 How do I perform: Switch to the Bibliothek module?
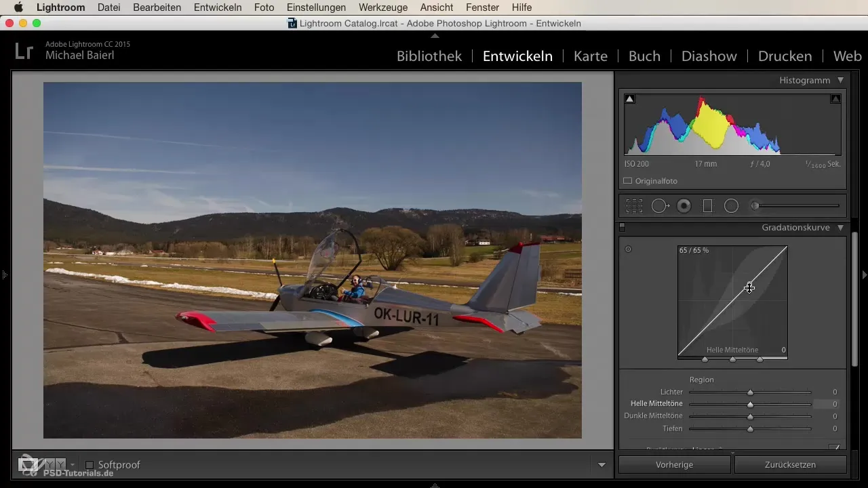tap(429, 56)
